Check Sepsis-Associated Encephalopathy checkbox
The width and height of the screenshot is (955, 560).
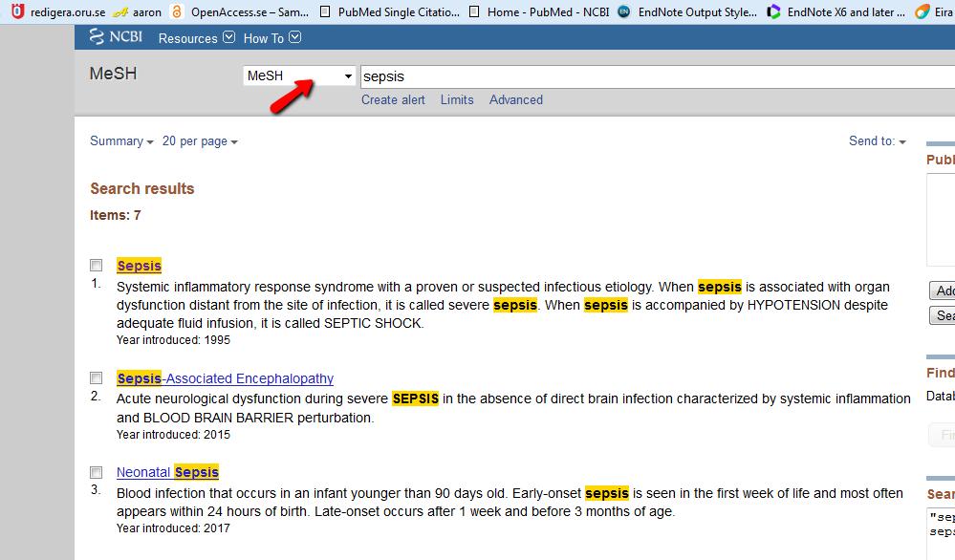point(97,378)
